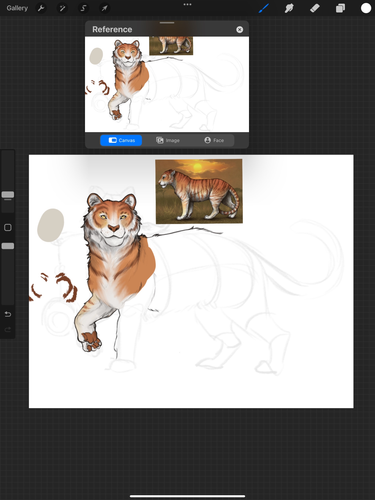Tap the square modify button on sidebar
This screenshot has width=375, height=500.
coord(8,227)
